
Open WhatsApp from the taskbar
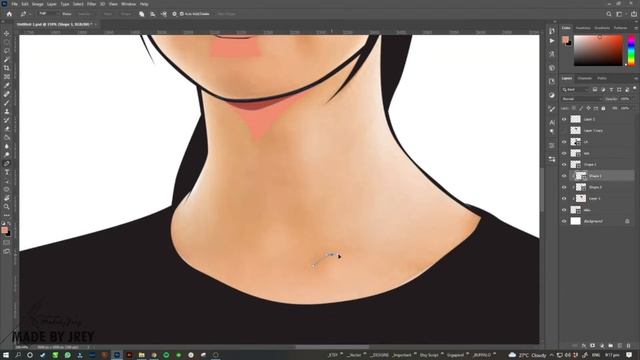(x=67, y=355)
